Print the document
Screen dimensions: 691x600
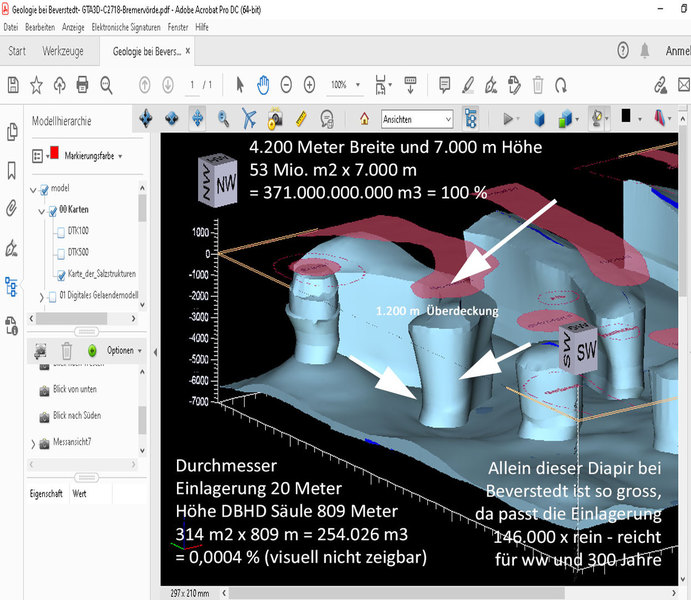(x=82, y=85)
